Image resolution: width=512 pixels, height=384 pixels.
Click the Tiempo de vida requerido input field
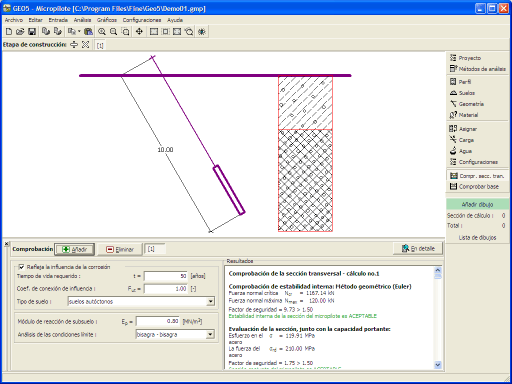coord(166,276)
